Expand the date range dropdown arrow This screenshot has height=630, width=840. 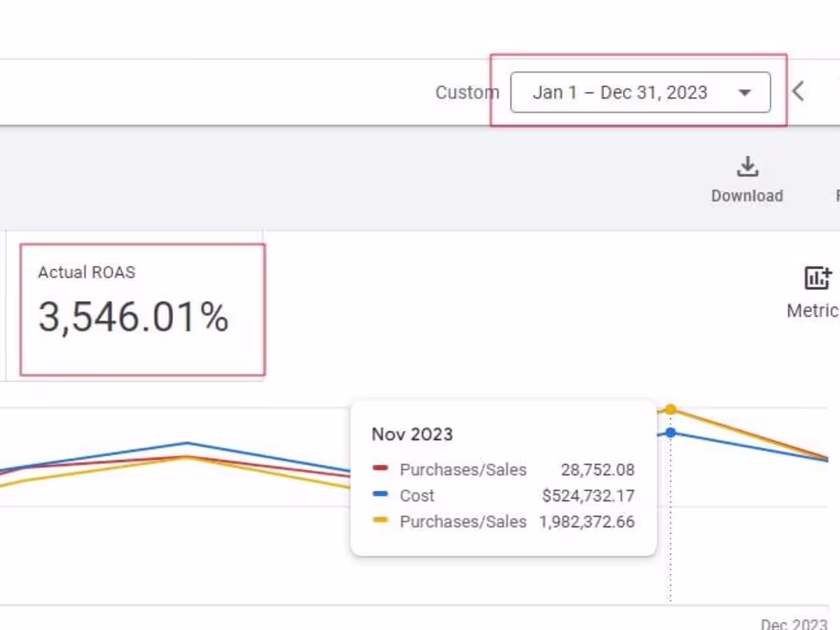point(745,93)
